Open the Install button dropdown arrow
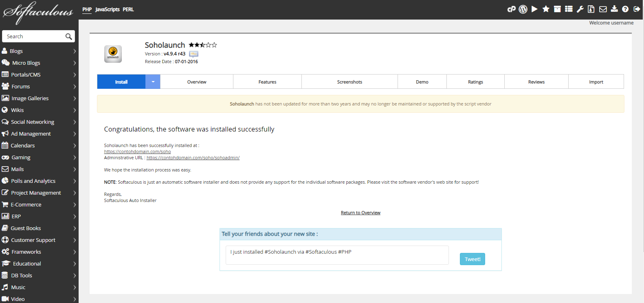The height and width of the screenshot is (303, 644). (x=153, y=82)
